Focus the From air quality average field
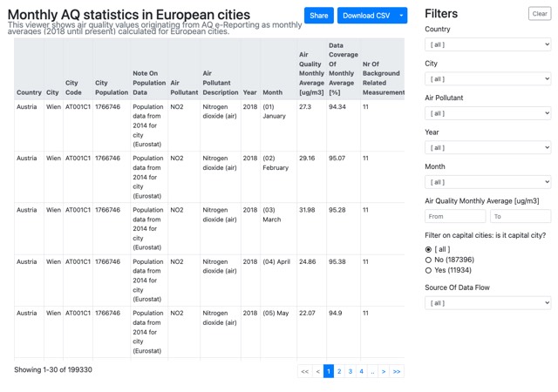 tap(455, 216)
